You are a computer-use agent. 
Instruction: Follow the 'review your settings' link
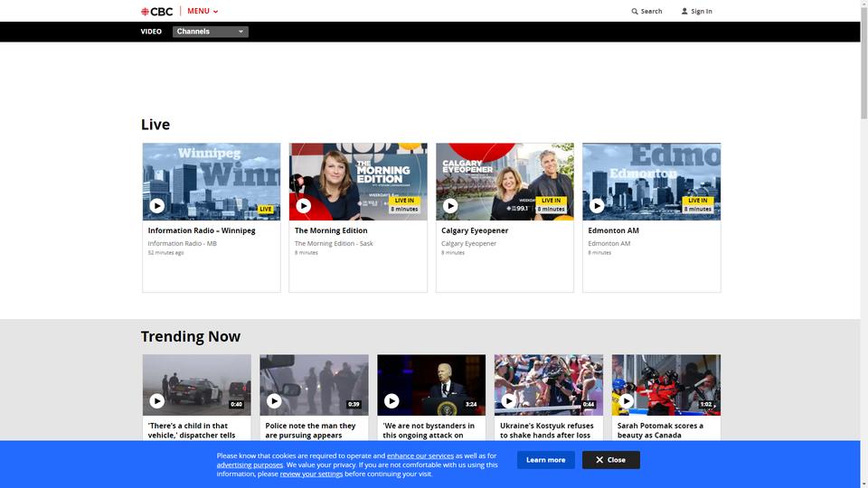click(x=311, y=474)
